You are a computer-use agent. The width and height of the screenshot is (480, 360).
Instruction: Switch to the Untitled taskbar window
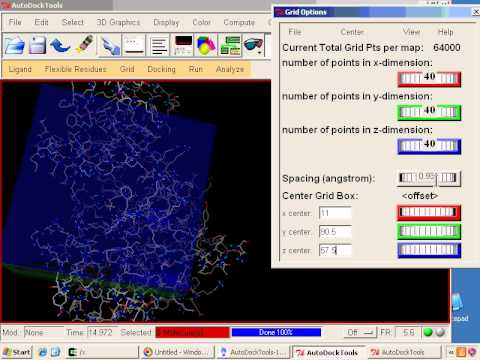click(x=177, y=352)
